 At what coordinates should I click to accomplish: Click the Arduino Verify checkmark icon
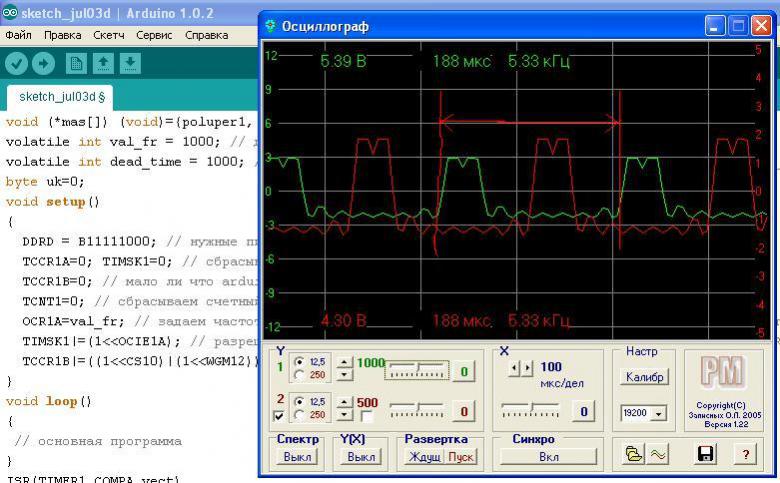click(x=16, y=64)
